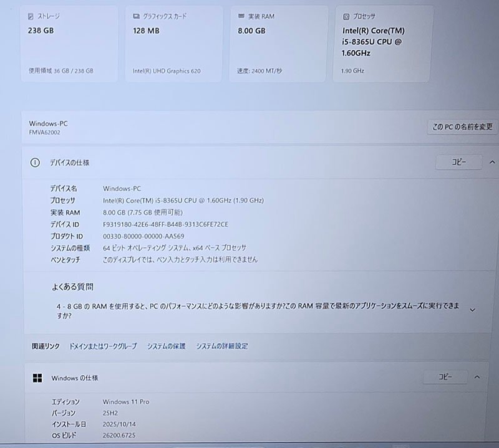Viewport: 499px width, 448px height.
Task: Expand the 4 - 8 GB RAM question
Action: tap(473, 310)
